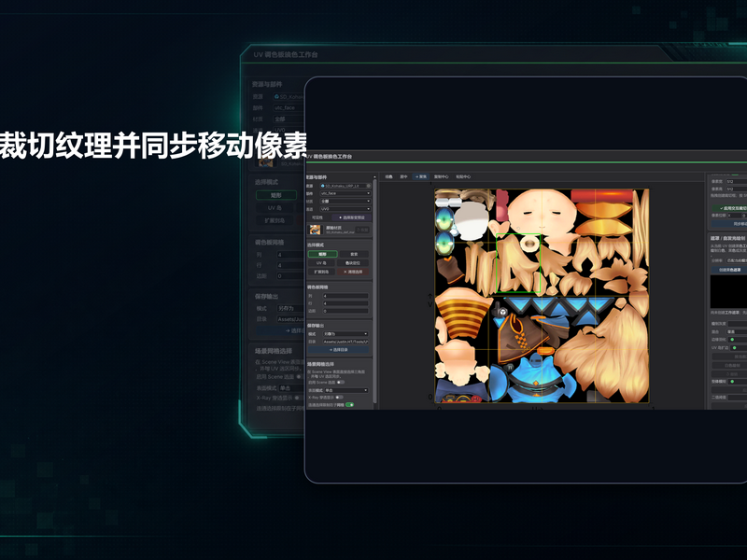
Task: Click the margin input in the front window
Action: point(345,311)
